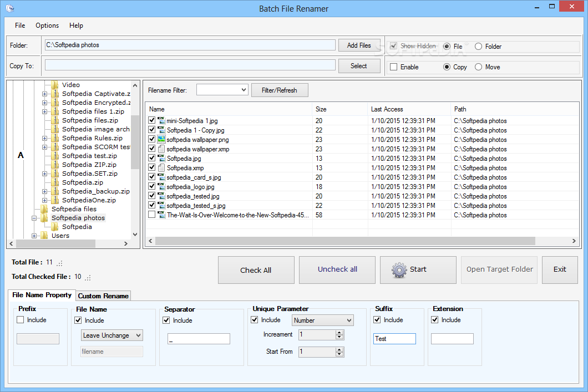Click the Suffix text field containing Test

[394, 339]
